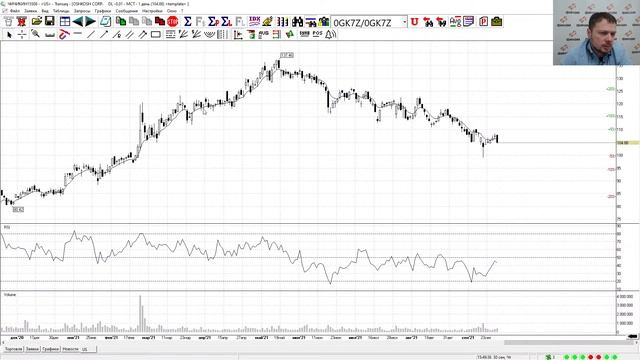Click the low price label on chart
This screenshot has height=360, width=640.
pos(18,209)
